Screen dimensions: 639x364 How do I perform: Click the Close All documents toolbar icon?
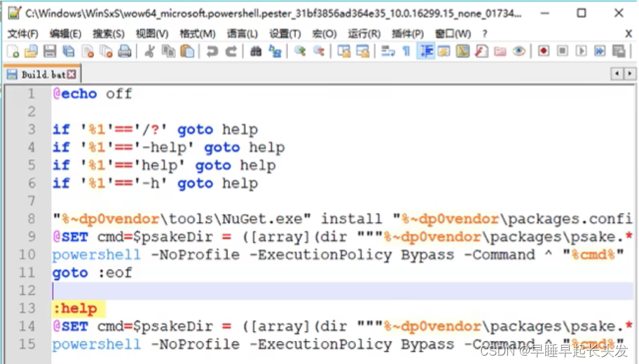[106, 51]
